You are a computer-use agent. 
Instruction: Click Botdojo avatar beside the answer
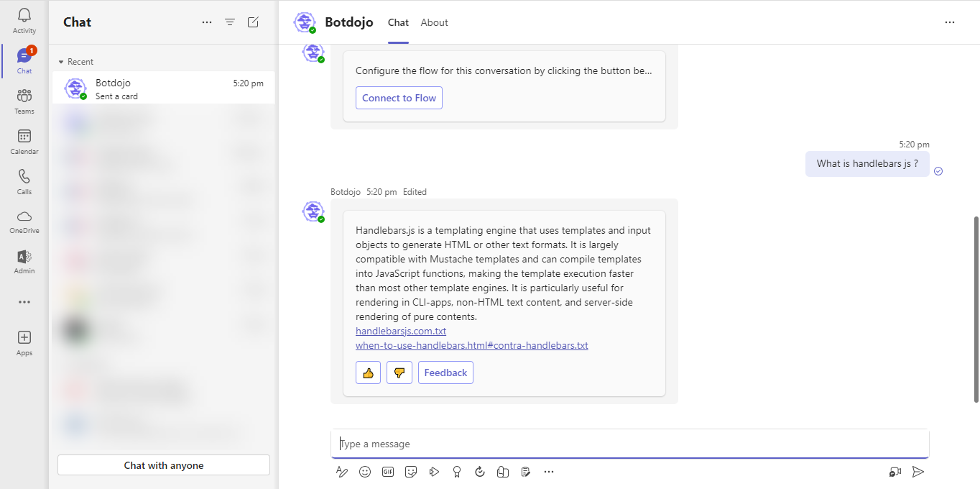(313, 211)
